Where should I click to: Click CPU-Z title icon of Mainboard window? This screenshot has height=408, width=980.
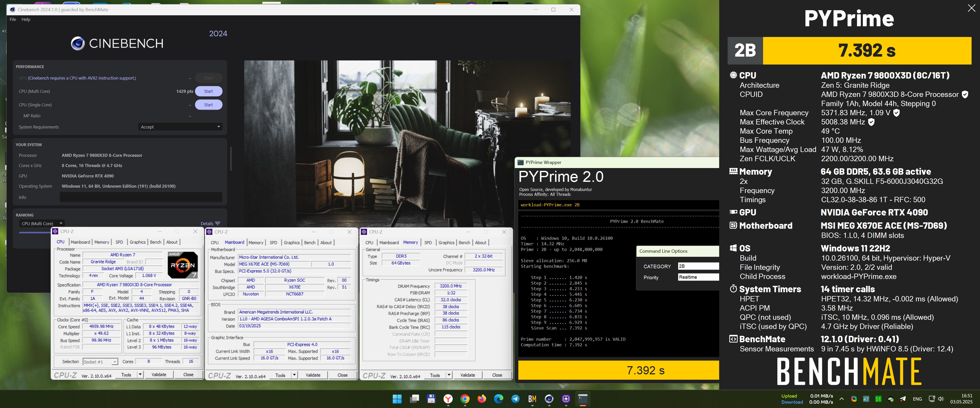(x=209, y=232)
